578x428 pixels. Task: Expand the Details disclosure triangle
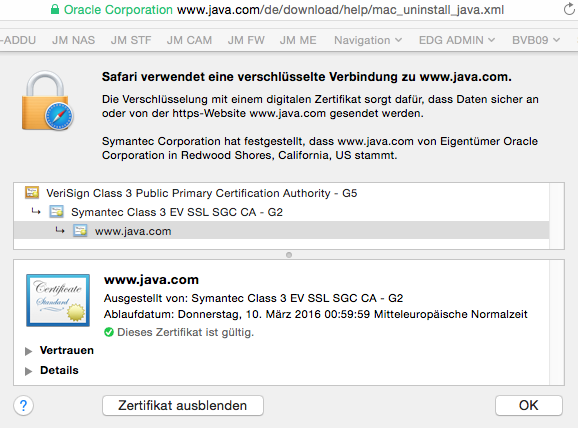click(28, 371)
